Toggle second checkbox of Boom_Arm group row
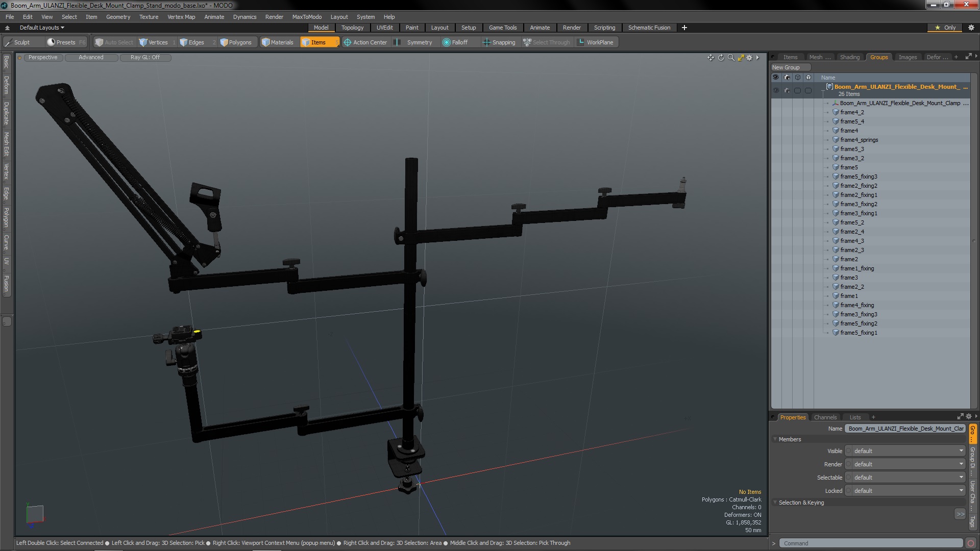The width and height of the screenshot is (980, 551). click(808, 90)
